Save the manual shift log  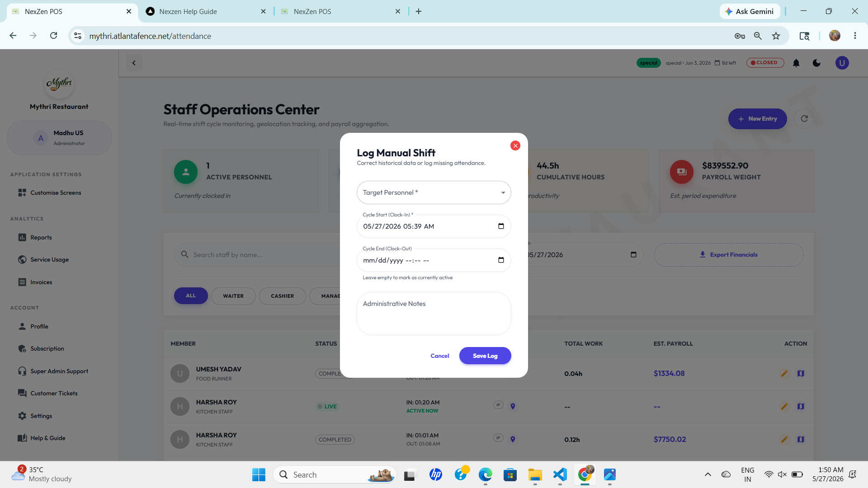pyautogui.click(x=485, y=356)
